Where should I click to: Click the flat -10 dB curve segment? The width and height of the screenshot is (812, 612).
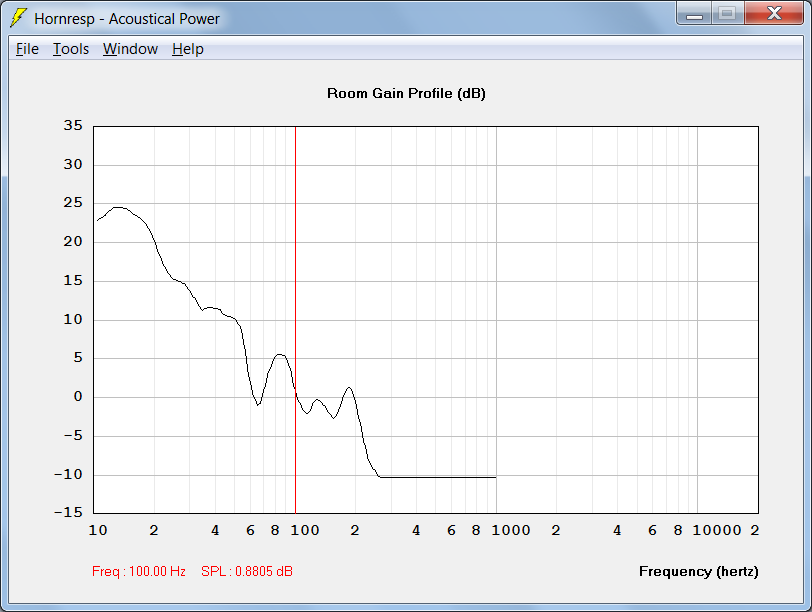coord(438,477)
